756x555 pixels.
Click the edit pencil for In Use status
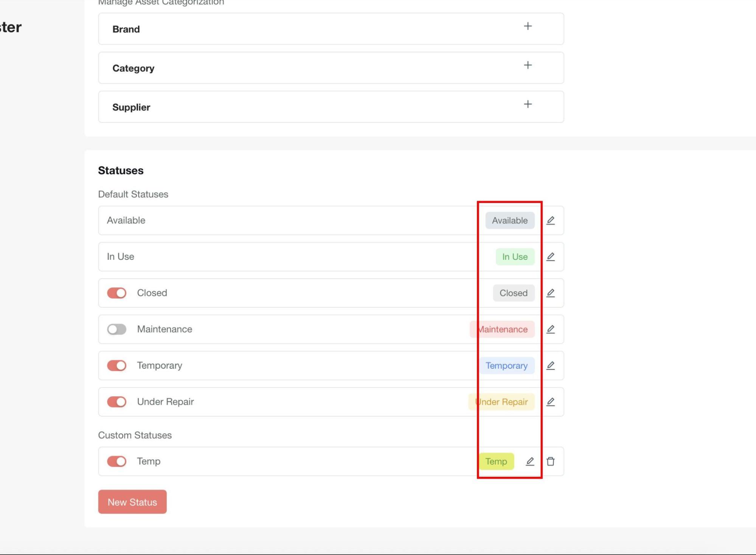(x=550, y=257)
